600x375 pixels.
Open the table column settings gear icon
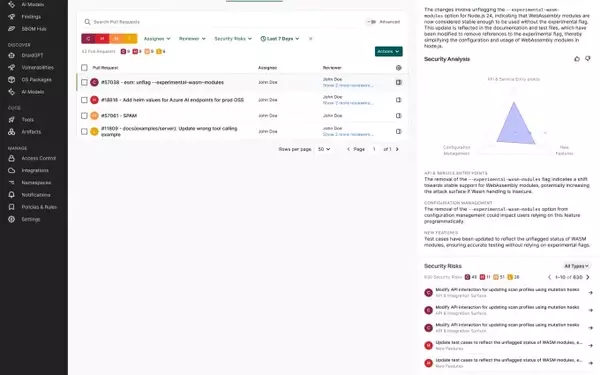pyautogui.click(x=399, y=68)
